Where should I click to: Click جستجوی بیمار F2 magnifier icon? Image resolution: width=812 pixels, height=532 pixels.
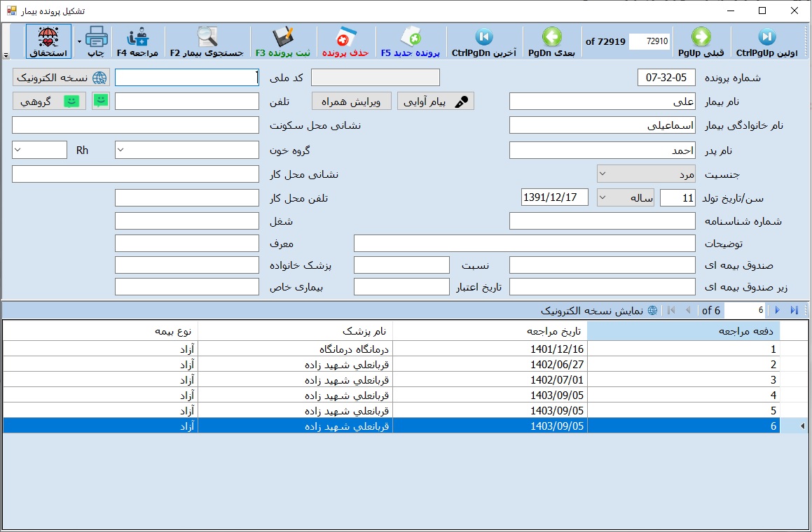tap(207, 36)
